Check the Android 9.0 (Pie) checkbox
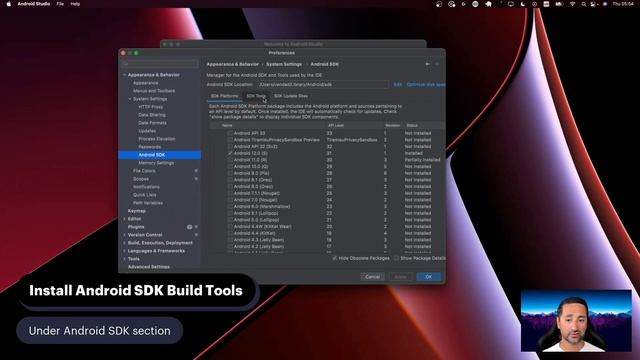 (230, 173)
